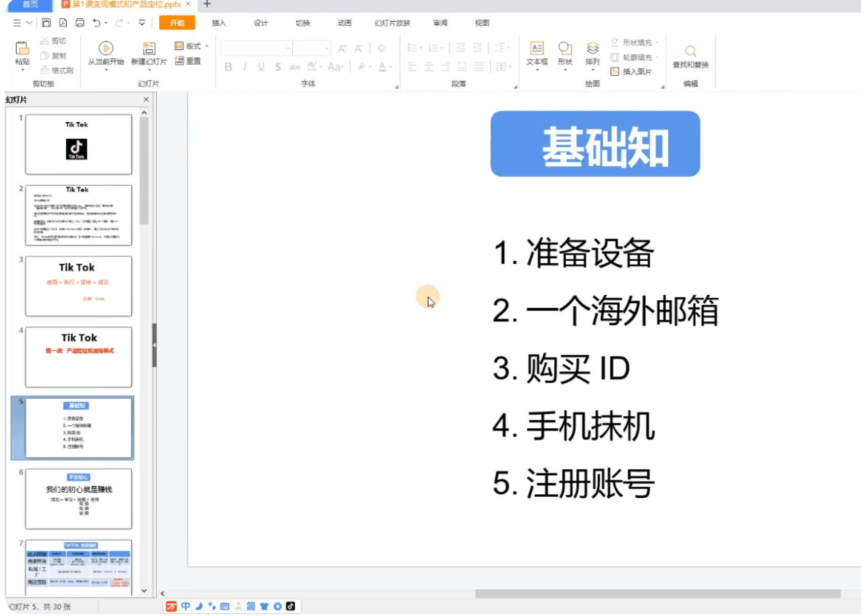Screen dimensions: 861x616
Task: Click the Paste icon in clipboard group
Action: point(22,49)
